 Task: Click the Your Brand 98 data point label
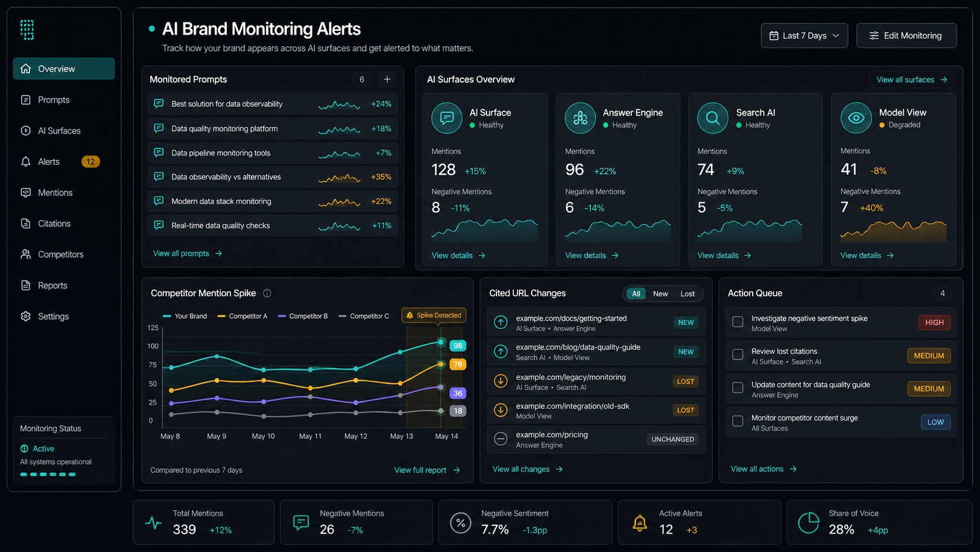458,346
